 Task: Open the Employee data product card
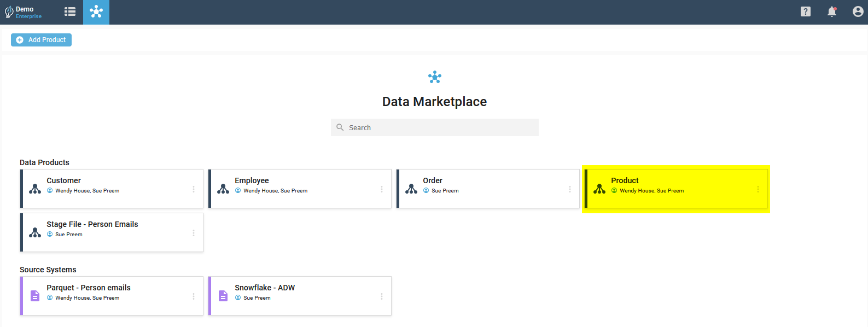tap(300, 189)
